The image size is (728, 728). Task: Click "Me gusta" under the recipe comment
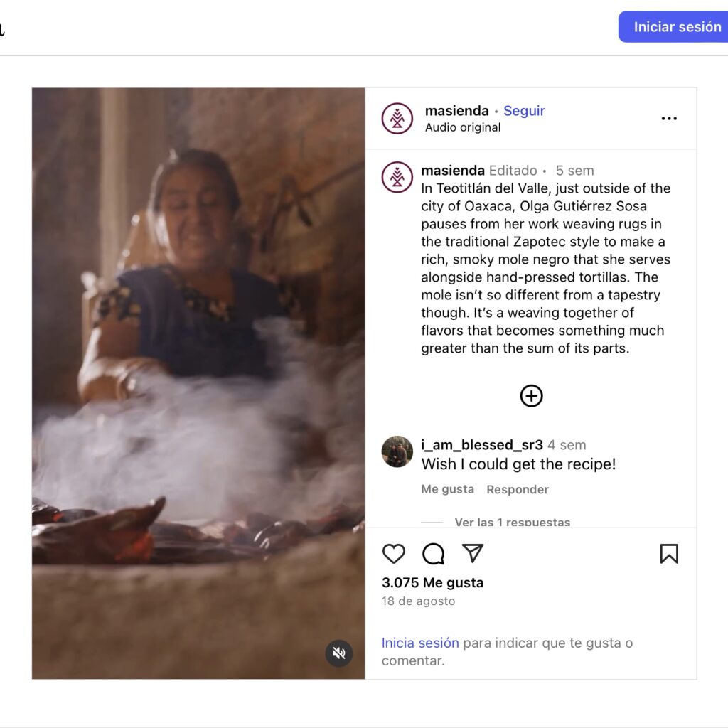point(447,489)
